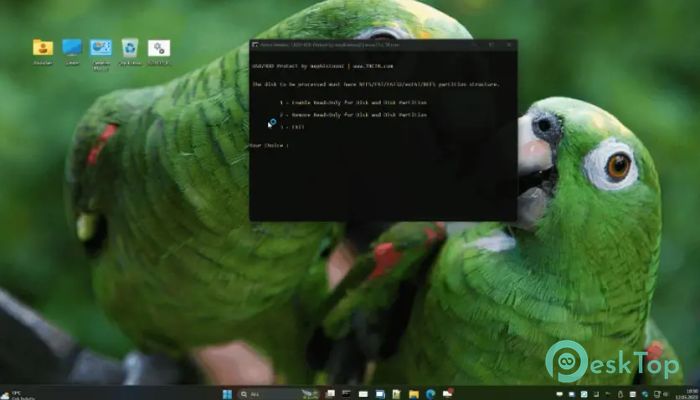Click the "1 - Enable Read-Only" option line

353,103
